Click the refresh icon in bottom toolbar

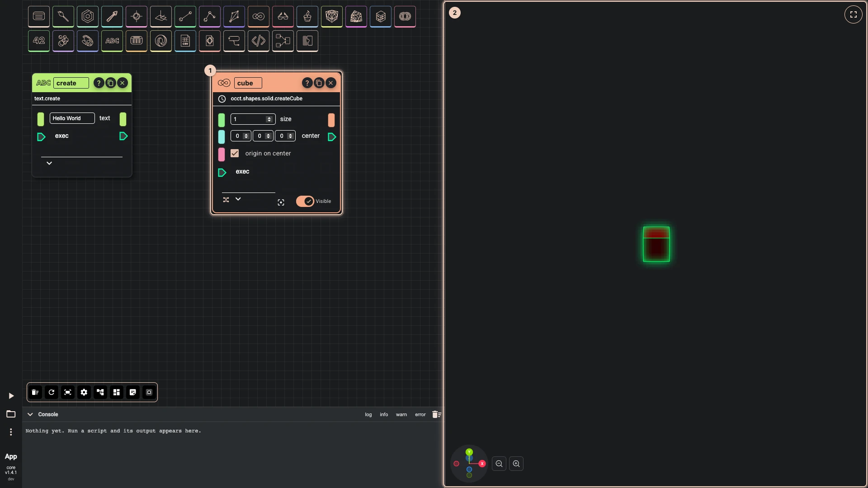point(52,392)
